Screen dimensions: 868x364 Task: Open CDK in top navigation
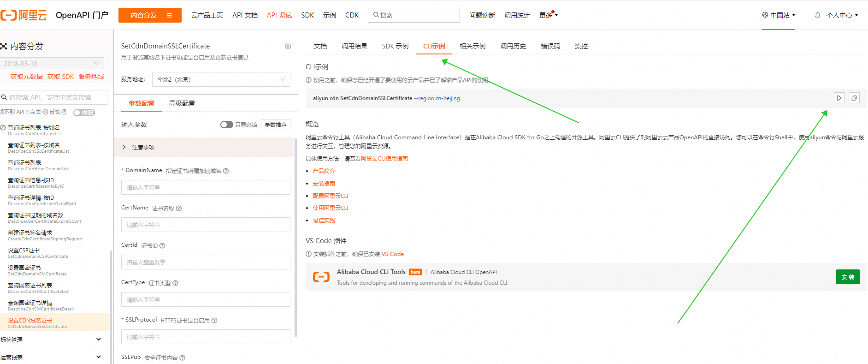click(x=352, y=15)
